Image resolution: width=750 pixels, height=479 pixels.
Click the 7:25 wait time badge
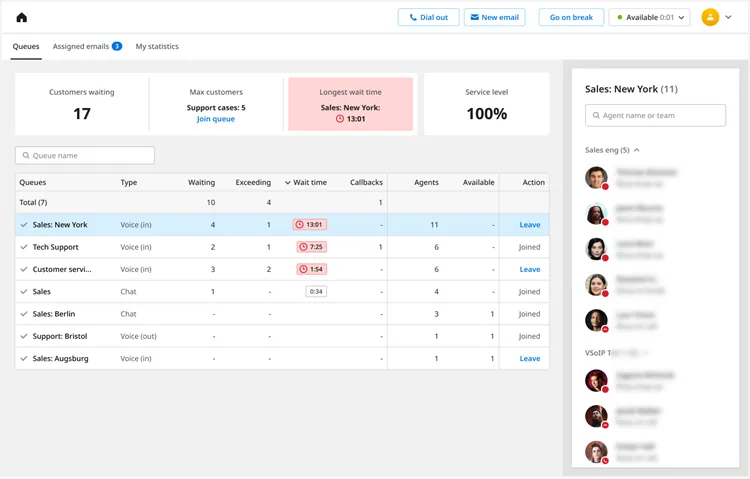click(x=312, y=247)
